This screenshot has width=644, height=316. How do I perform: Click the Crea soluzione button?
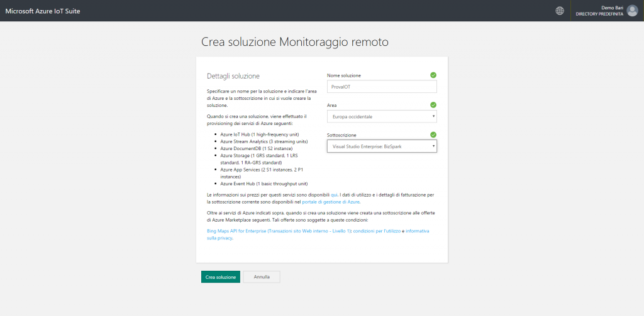click(x=221, y=277)
